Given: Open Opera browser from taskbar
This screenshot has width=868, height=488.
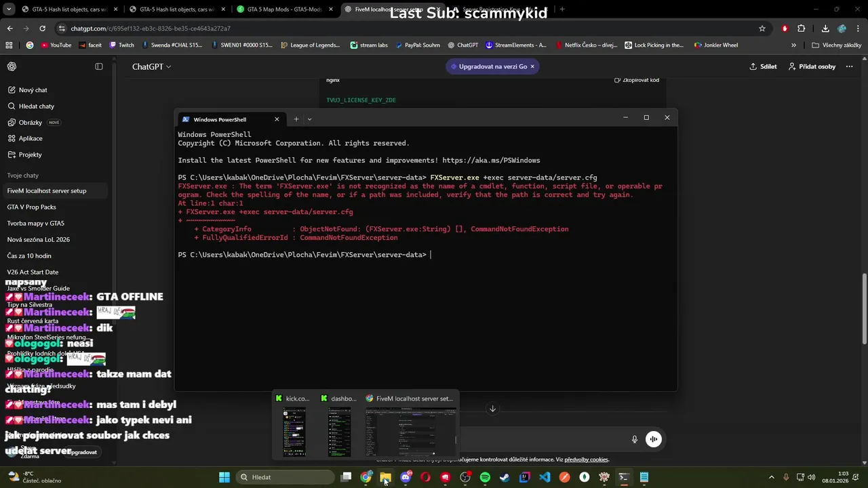Looking at the screenshot, I should click(x=425, y=477).
